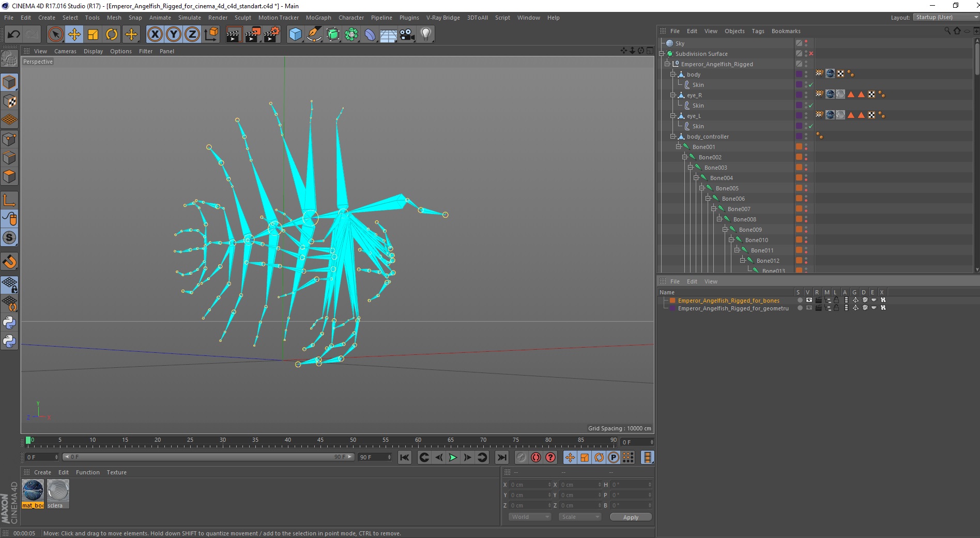Collapse the body object
980x538 pixels.
coord(673,74)
